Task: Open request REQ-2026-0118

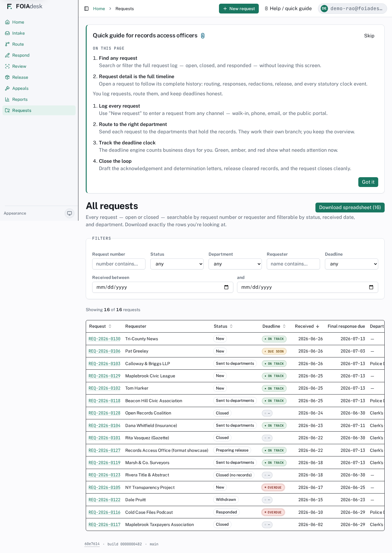Action: point(104,401)
